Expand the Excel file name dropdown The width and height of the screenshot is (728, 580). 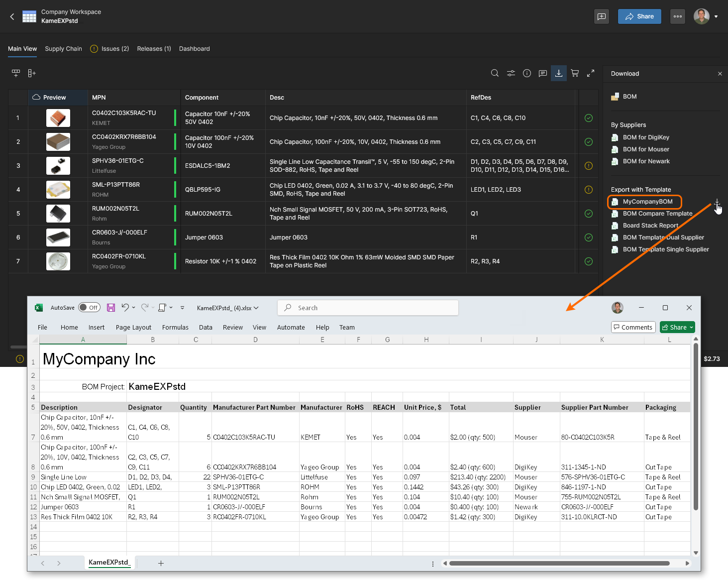pyautogui.click(x=256, y=308)
